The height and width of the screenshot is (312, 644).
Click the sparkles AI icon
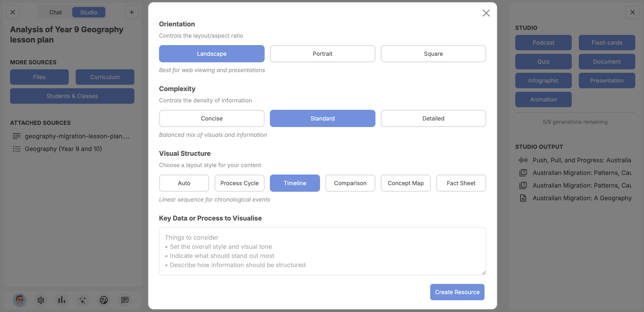[82, 300]
